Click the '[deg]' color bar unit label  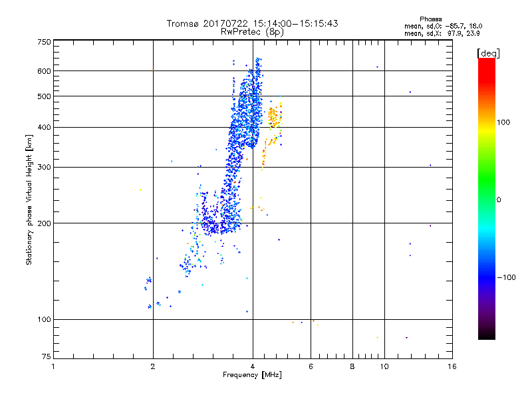click(488, 53)
